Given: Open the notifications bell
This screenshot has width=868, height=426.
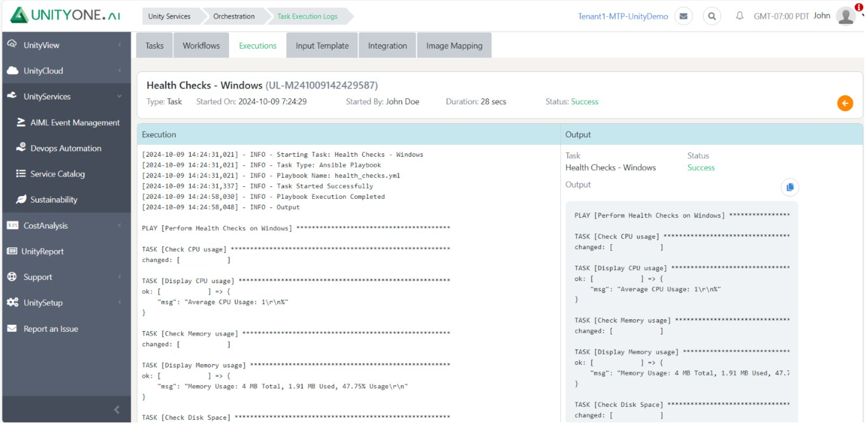Looking at the screenshot, I should click(740, 16).
